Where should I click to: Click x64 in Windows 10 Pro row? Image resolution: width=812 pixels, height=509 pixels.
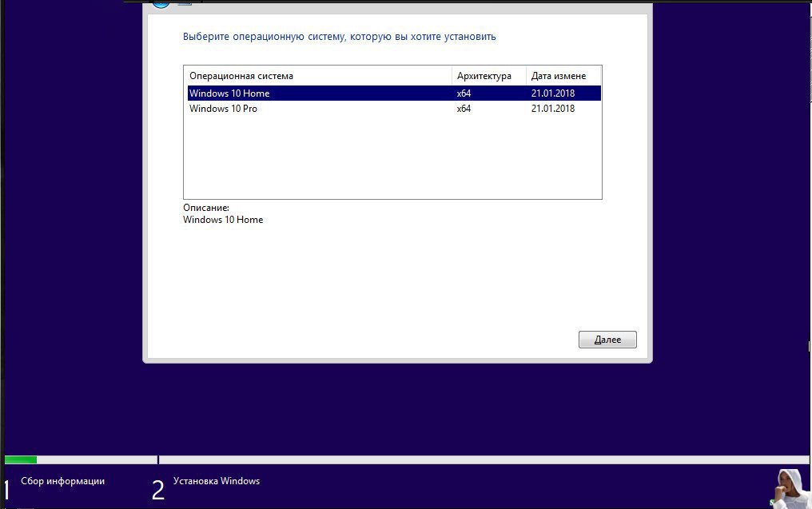pyautogui.click(x=464, y=108)
